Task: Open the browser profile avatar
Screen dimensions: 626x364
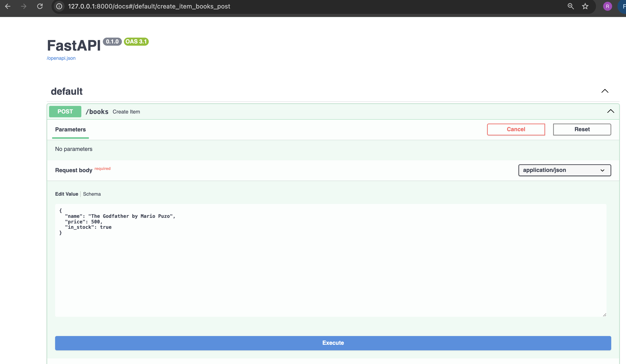Action: click(607, 6)
